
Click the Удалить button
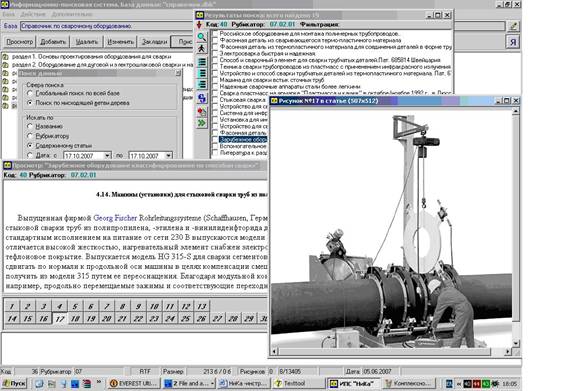click(x=86, y=42)
